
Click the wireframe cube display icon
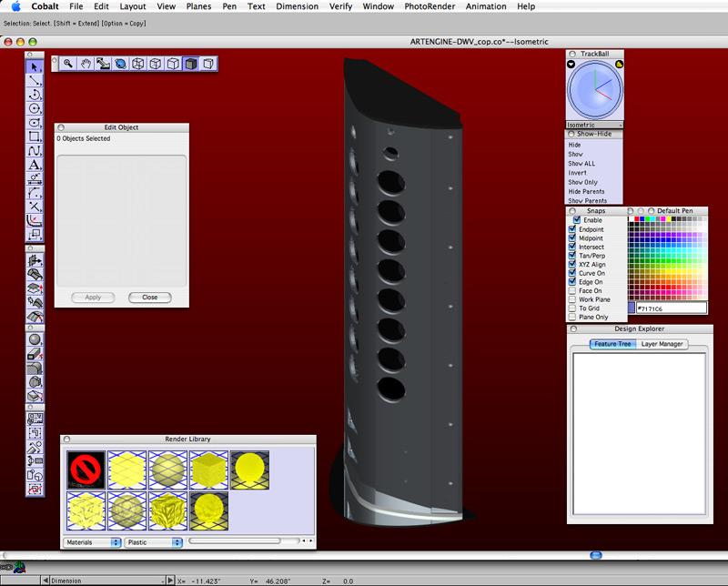click(x=138, y=64)
